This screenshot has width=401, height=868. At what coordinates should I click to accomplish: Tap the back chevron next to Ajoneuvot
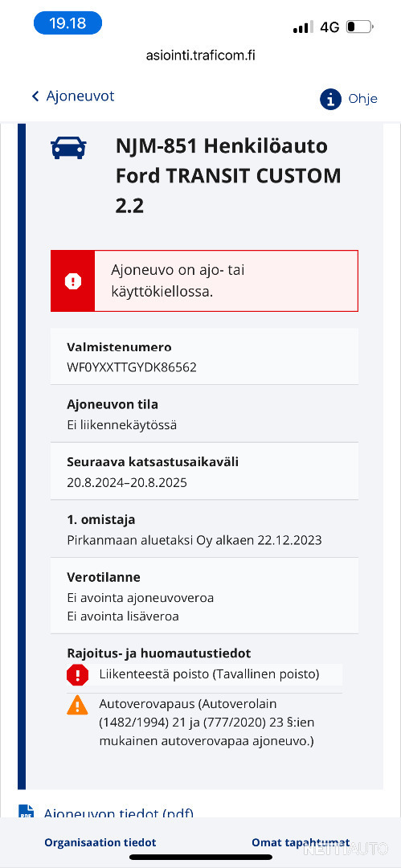point(35,96)
